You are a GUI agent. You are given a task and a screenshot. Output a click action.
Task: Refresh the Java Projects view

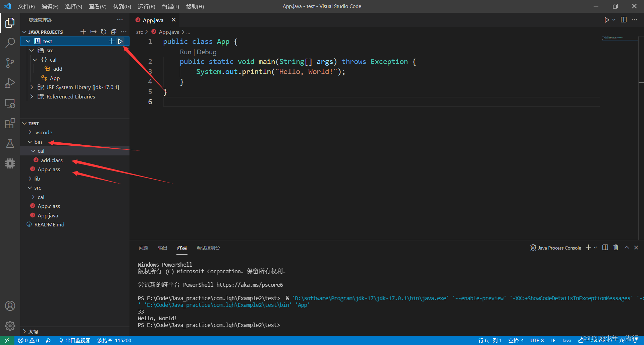click(x=104, y=32)
